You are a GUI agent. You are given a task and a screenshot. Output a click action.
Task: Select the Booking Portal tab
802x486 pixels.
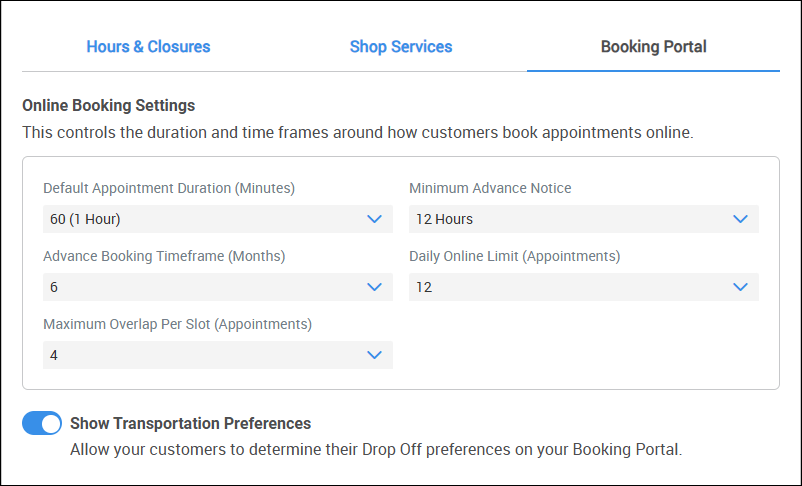pyautogui.click(x=653, y=47)
